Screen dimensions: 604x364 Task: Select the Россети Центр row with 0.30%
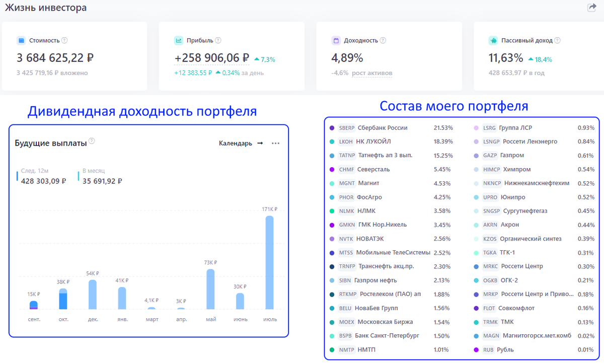(x=522, y=266)
